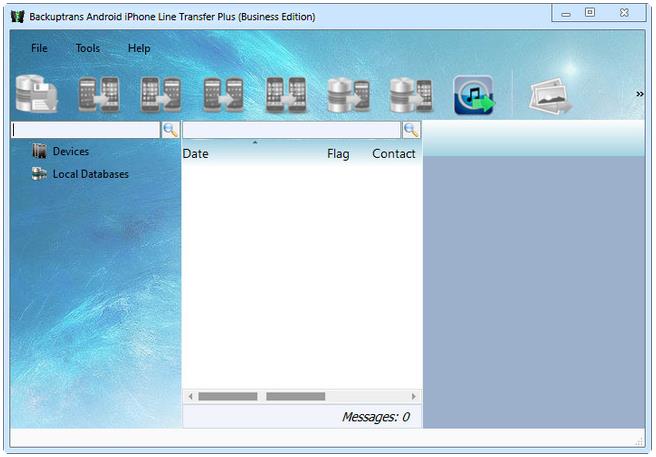
Task: Click the Flag column header
Action: (x=338, y=154)
